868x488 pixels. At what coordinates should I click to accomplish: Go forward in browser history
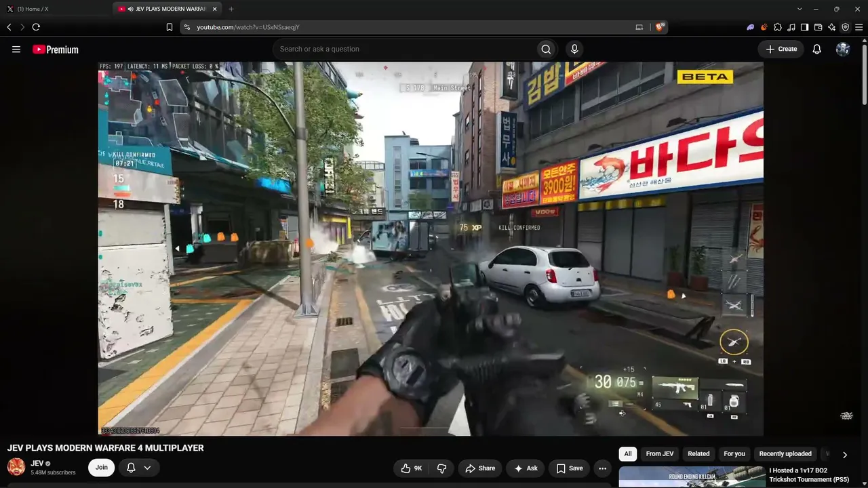pos(22,27)
